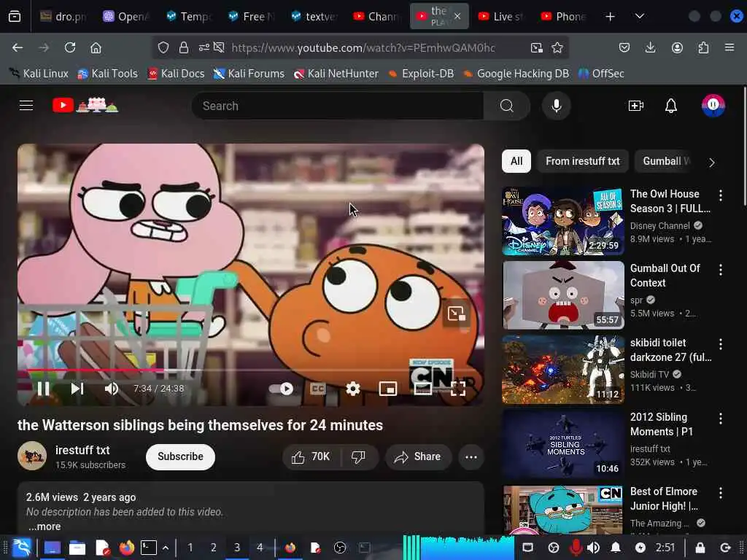Open Firefox application hamburger menu
Viewport: 747px width, 560px height.
[x=729, y=47]
